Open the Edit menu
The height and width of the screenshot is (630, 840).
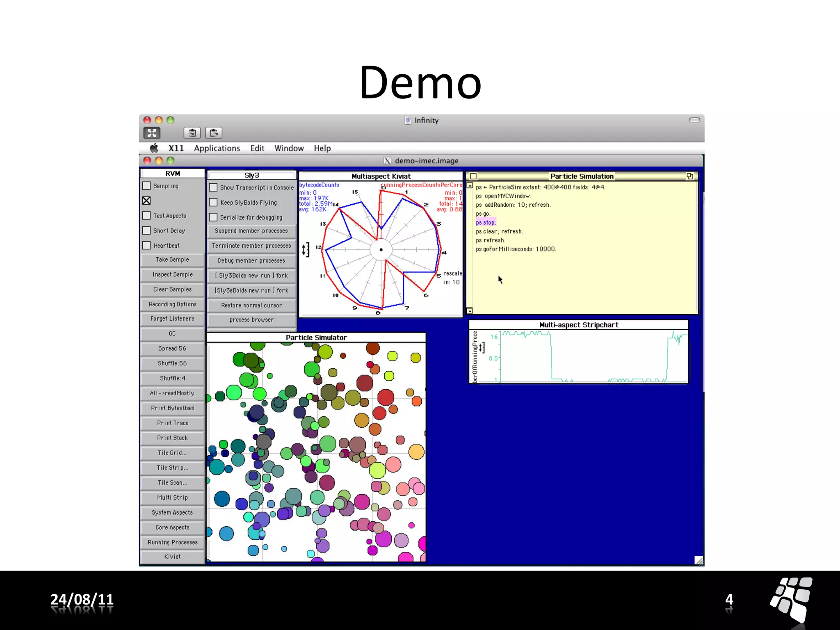coord(258,148)
